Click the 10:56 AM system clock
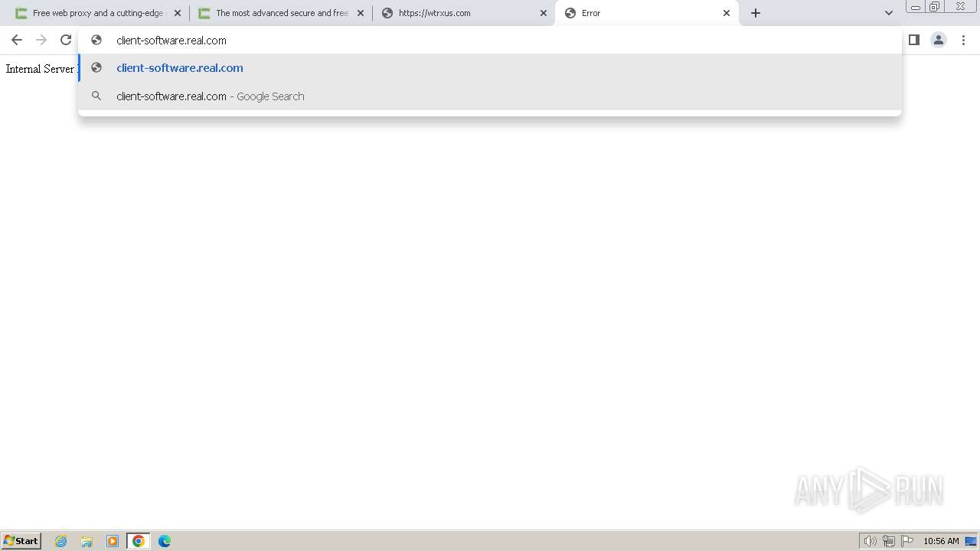This screenshot has width=980, height=551. [941, 541]
